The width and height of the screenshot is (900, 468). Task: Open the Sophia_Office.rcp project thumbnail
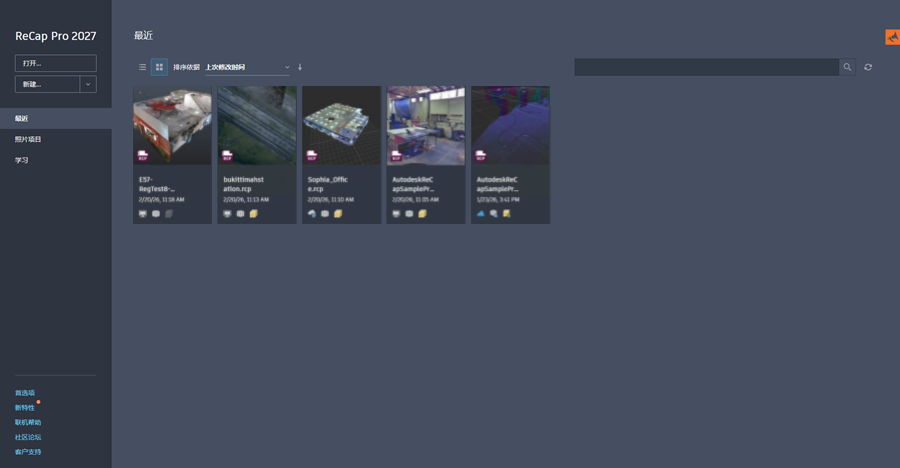[342, 126]
